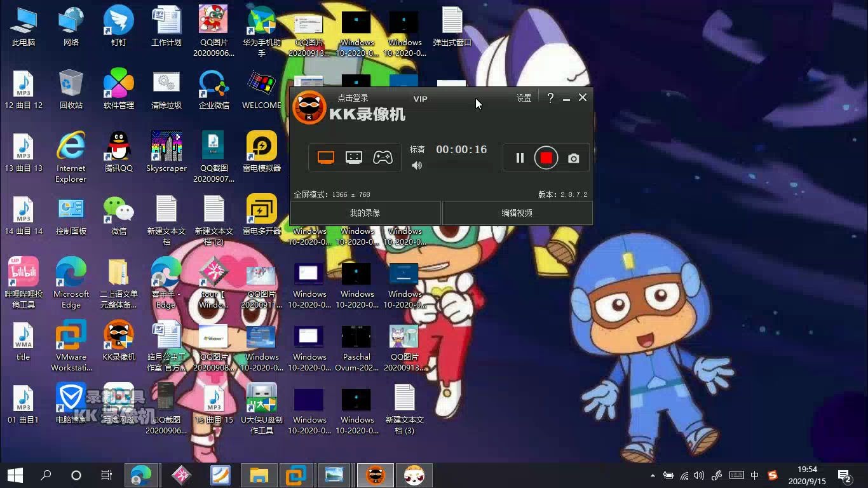Open the Windows Start menu
Image resolution: width=868 pixels, height=488 pixels.
15,475
